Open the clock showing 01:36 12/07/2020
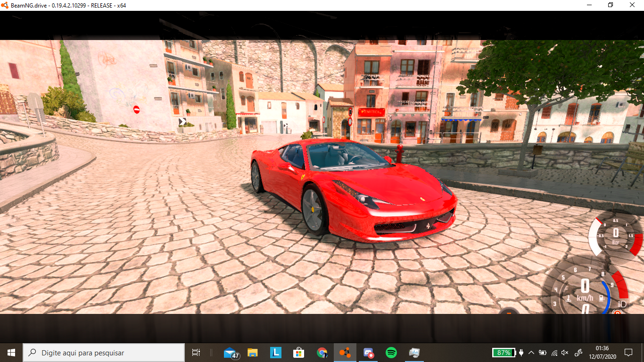This screenshot has width=644, height=362. [x=602, y=353]
